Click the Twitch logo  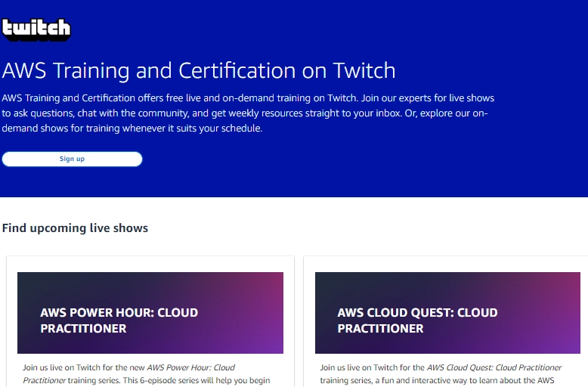pos(36,29)
